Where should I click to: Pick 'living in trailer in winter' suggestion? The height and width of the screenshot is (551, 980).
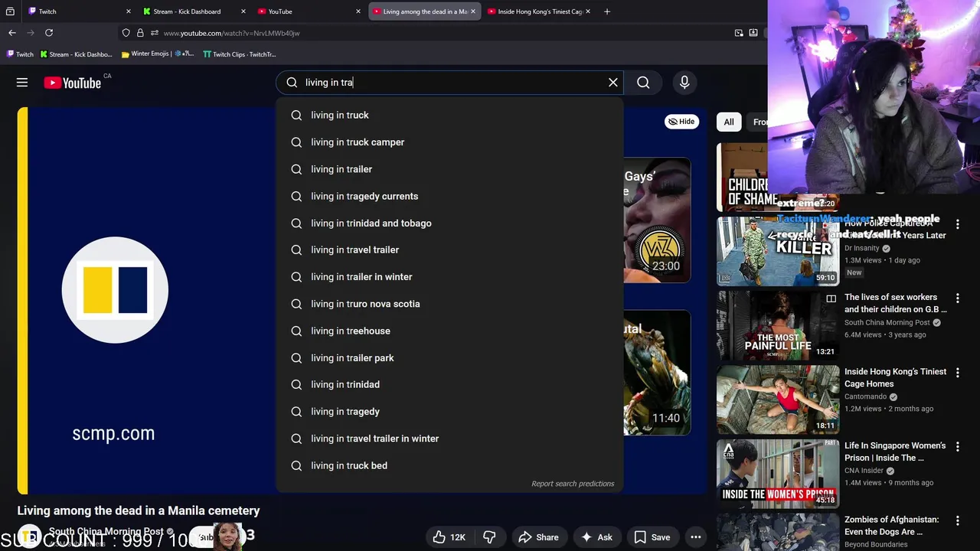[449, 277]
